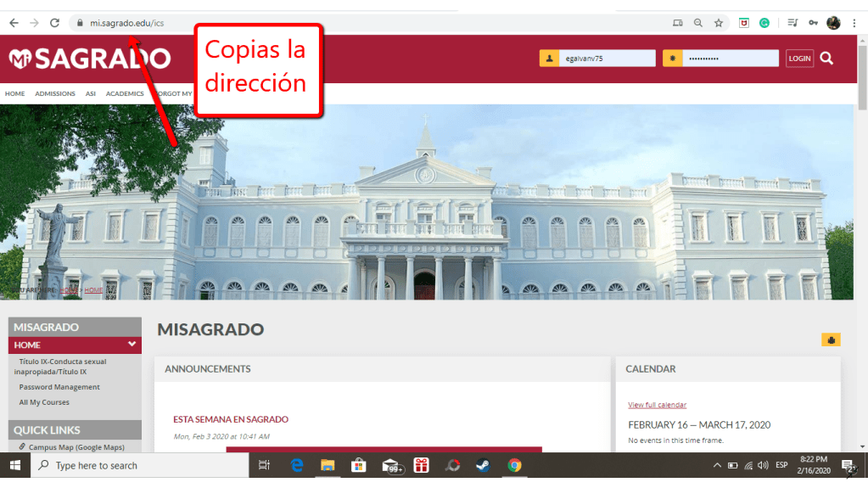Screen dimensions: 868x488
Task: Click the address bar URL mi.sagrado.edu/ics
Action: (x=126, y=23)
